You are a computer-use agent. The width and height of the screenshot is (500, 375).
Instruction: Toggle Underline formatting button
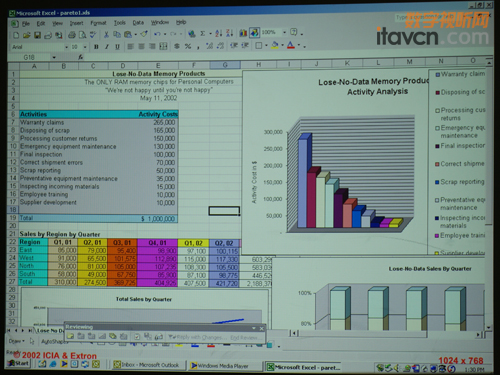click(x=117, y=47)
